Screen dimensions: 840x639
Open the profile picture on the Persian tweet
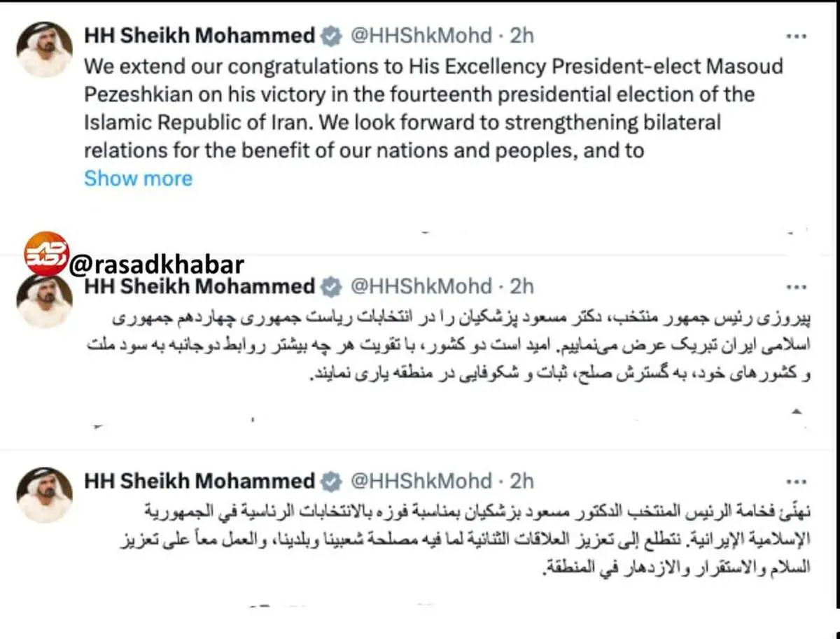[x=45, y=301]
